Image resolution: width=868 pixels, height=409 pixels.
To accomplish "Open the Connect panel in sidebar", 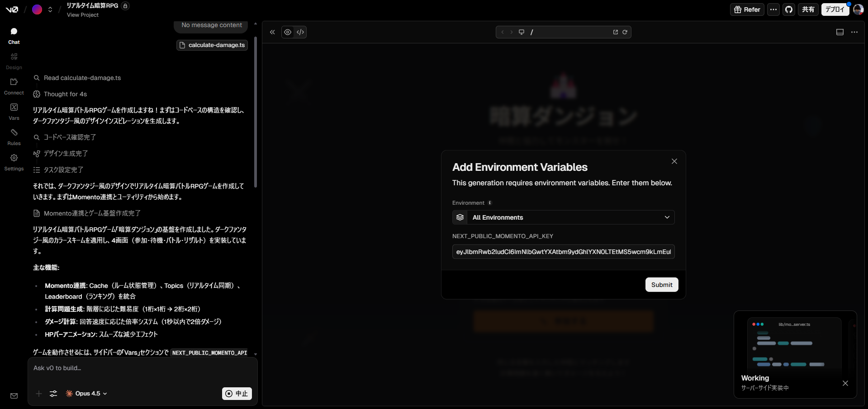I will tap(14, 86).
